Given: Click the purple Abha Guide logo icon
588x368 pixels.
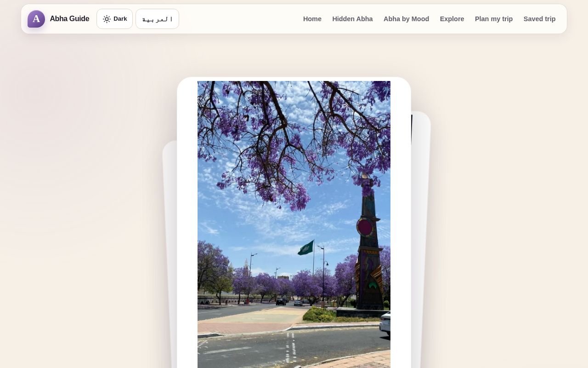Looking at the screenshot, I should point(36,19).
